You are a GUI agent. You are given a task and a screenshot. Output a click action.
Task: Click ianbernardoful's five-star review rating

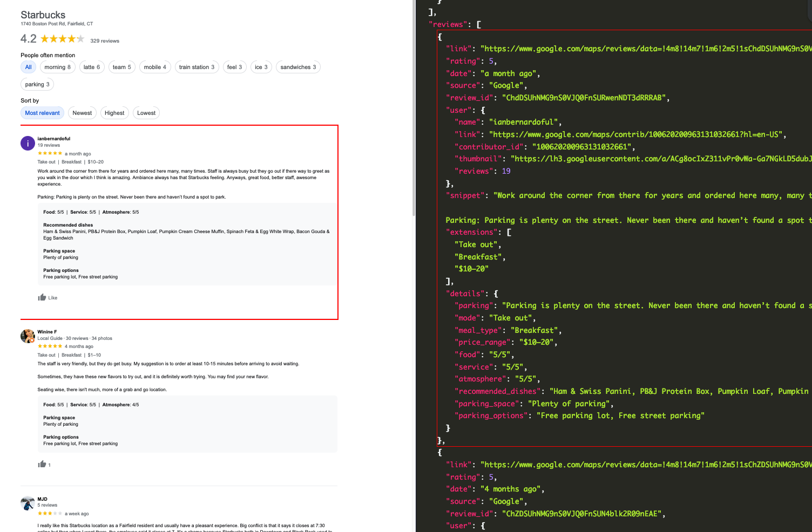(50, 153)
